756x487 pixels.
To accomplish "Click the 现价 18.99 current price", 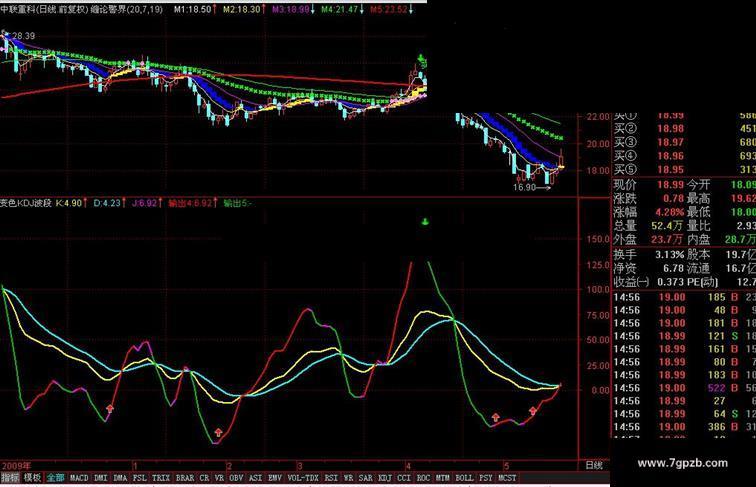I will tap(671, 185).
